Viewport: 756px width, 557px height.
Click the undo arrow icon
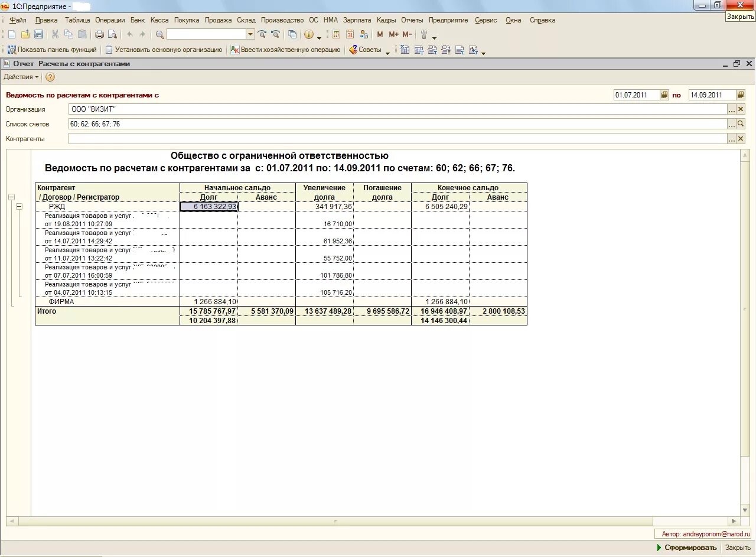(x=129, y=34)
